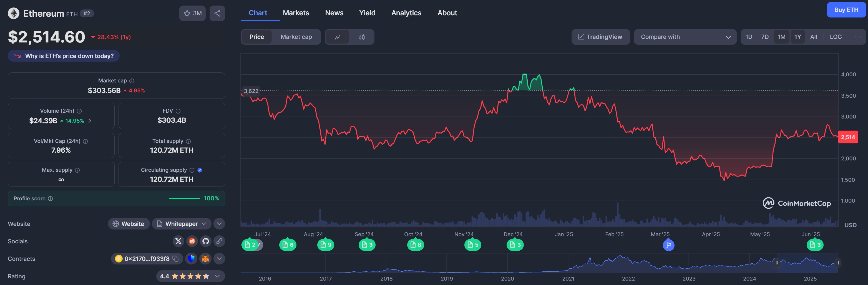This screenshot has height=285, width=868.
Task: Click Total supply info icon
Action: (x=188, y=142)
